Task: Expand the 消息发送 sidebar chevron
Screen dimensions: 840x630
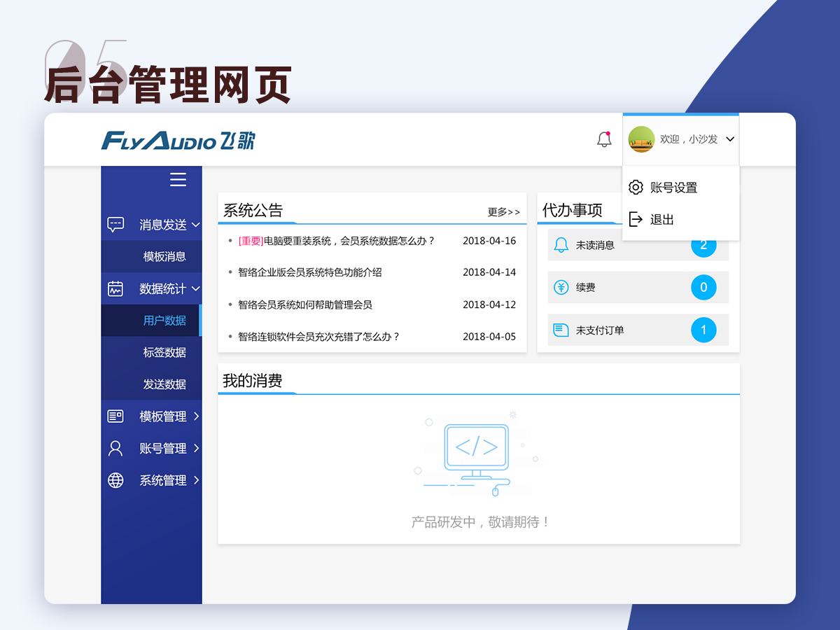Action: pos(196,224)
